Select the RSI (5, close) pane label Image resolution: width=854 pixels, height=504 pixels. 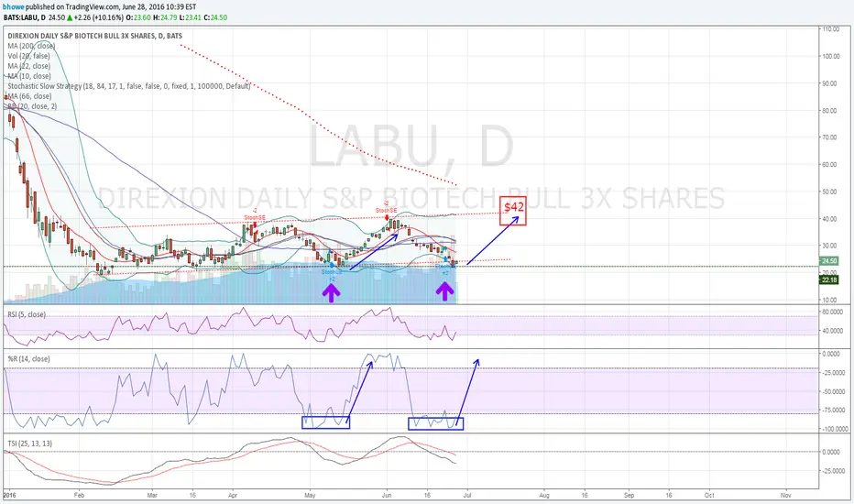(27, 314)
